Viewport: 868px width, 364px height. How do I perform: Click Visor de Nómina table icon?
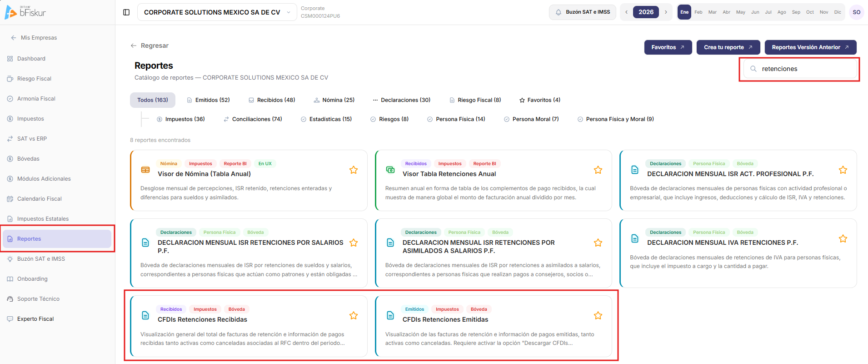[x=145, y=170]
